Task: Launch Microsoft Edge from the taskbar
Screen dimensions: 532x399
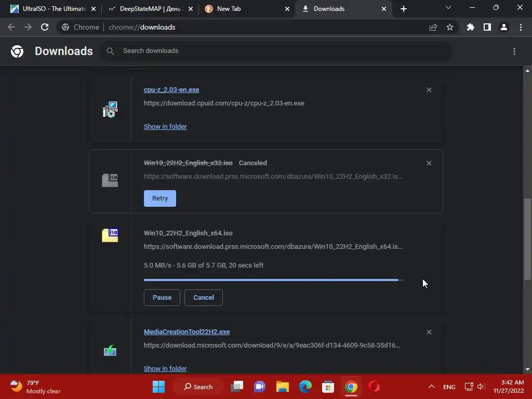Action: click(305, 387)
